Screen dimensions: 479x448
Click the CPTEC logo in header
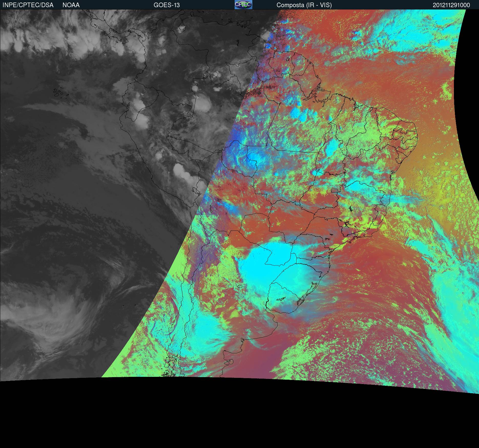tap(243, 5)
